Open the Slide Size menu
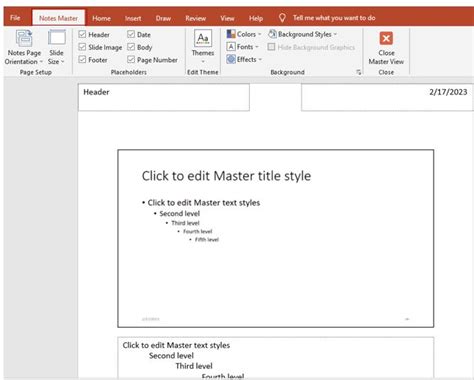The width and height of the screenshot is (474, 380). pos(56,47)
